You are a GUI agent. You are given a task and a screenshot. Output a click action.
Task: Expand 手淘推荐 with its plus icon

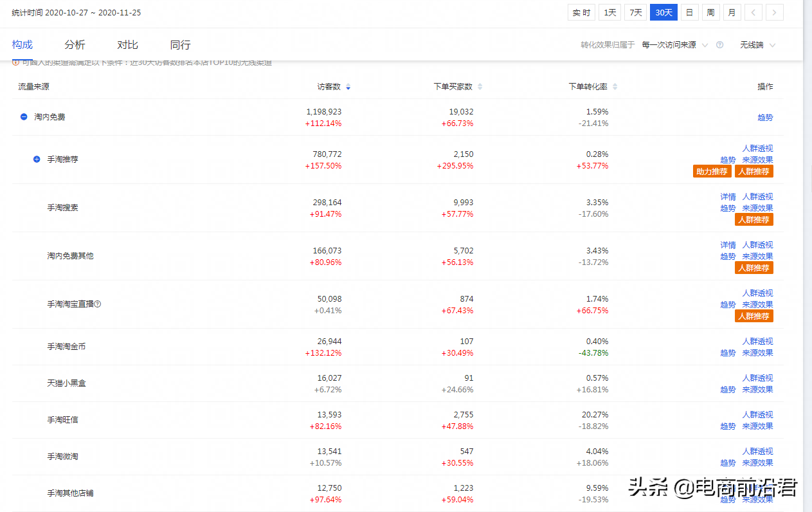(37, 159)
